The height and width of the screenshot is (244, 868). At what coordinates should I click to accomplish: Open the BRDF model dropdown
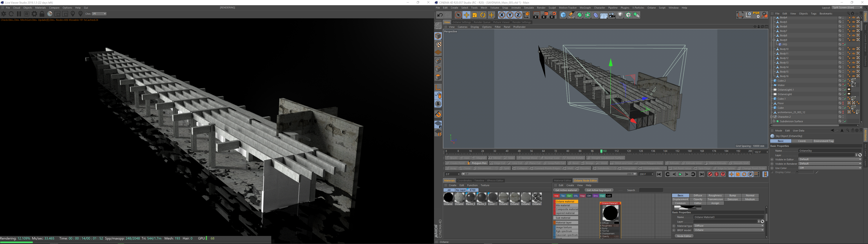click(x=729, y=230)
